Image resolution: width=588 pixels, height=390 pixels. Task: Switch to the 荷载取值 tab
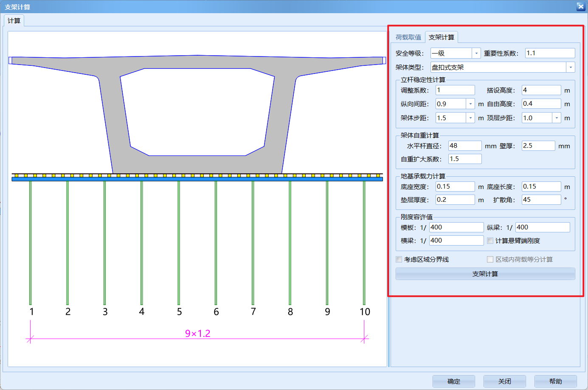tap(408, 37)
